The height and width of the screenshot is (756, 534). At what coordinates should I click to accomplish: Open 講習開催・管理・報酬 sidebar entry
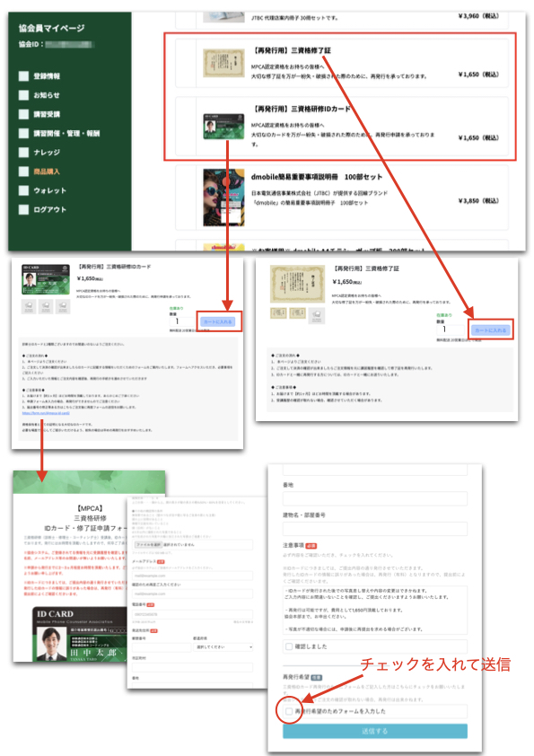coord(66,133)
